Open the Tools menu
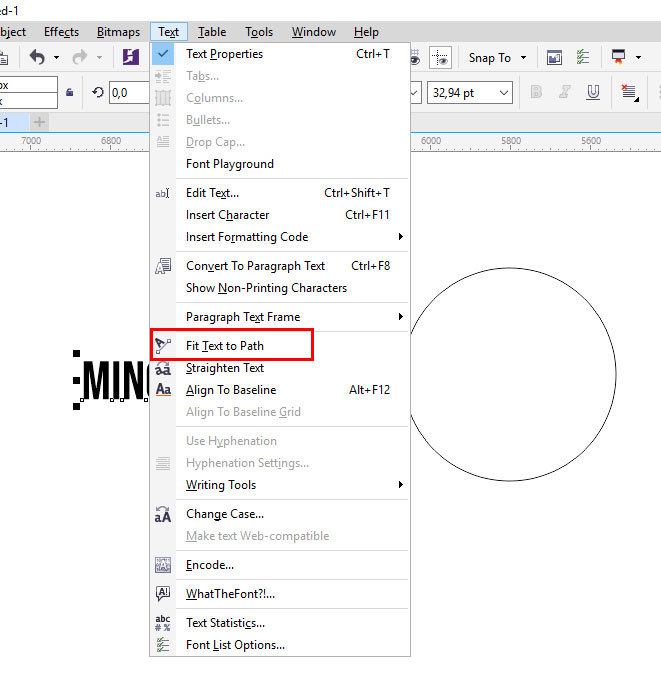Image resolution: width=661 pixels, height=687 pixels. click(259, 32)
